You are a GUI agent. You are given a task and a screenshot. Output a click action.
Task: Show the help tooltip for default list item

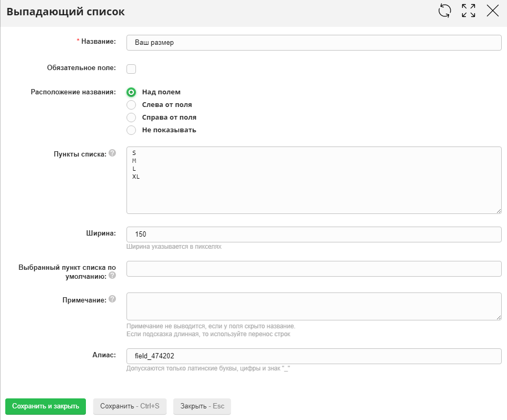pos(112,275)
